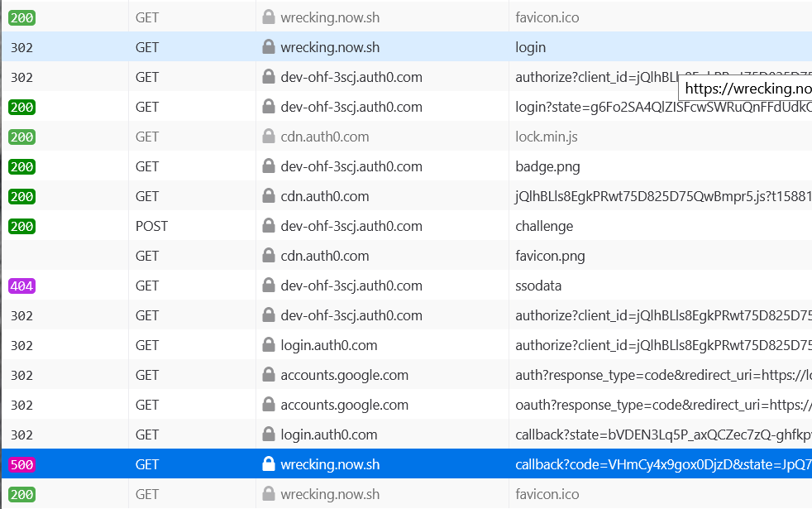Open the jQlhBLls8EgkPRwt75D825D75QwBmpr5.js file entry
This screenshot has width=812, height=509.
click(x=663, y=196)
